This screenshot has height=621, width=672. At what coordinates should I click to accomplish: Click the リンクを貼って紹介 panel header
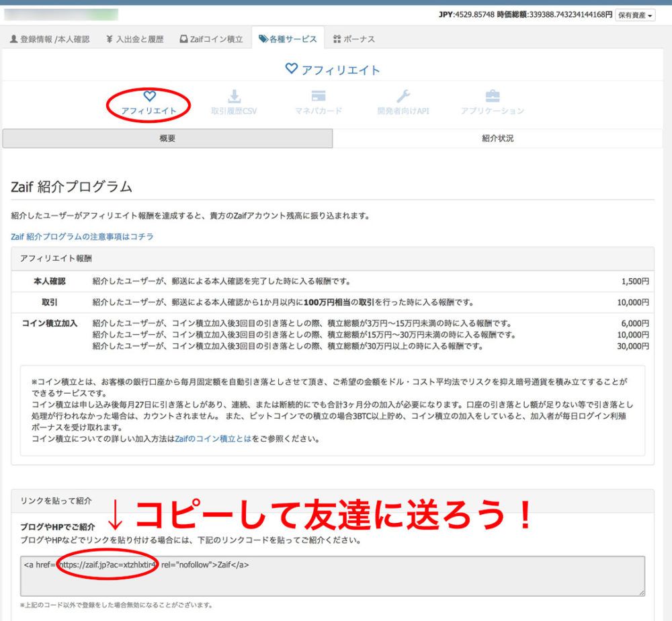pos(333,501)
